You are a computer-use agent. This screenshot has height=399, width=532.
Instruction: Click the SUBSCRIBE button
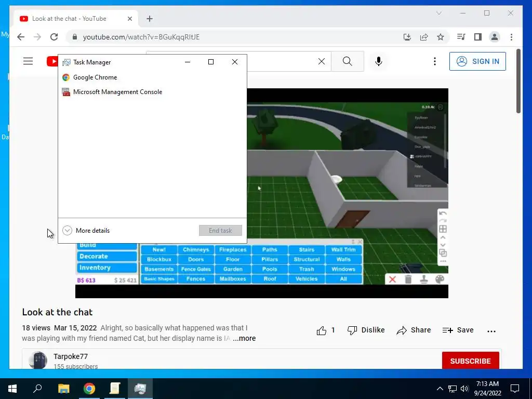pos(470,361)
